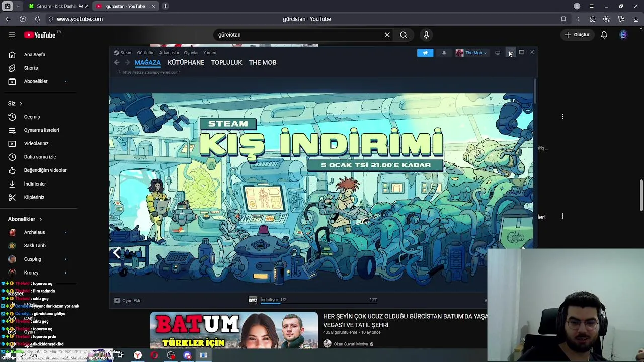The image size is (644, 362).
Task: Click the YouTube page scrollbar
Action: pyautogui.click(x=641, y=195)
